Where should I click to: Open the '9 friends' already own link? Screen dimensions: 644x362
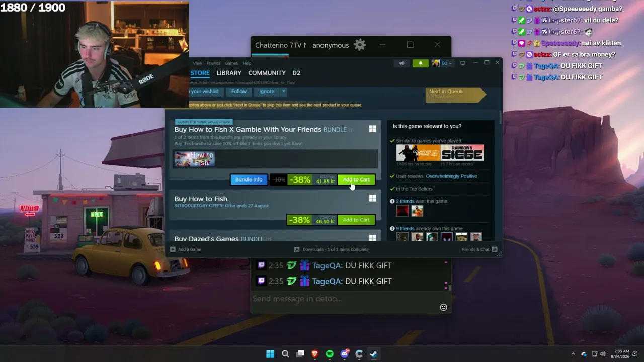click(405, 229)
